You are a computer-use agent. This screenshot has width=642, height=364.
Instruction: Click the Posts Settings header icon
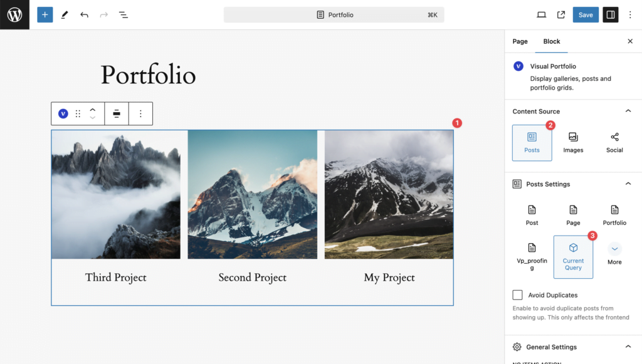tap(517, 184)
